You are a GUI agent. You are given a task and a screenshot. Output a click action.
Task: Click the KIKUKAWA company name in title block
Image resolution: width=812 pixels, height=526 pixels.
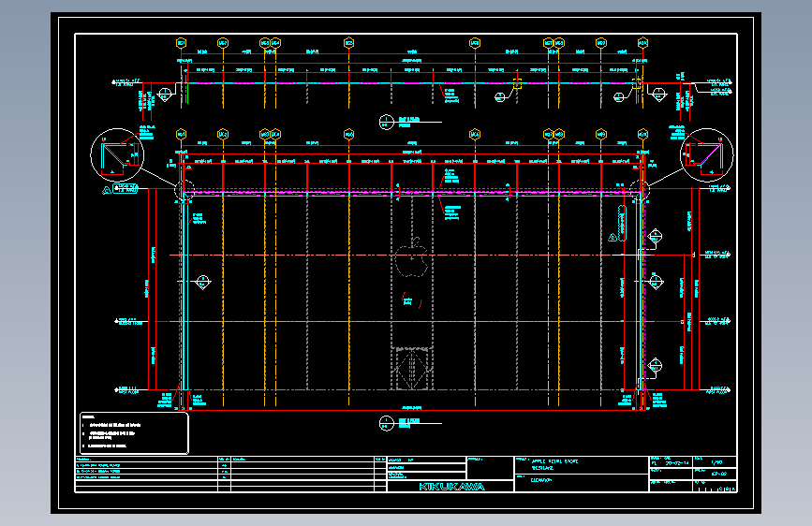pos(451,487)
